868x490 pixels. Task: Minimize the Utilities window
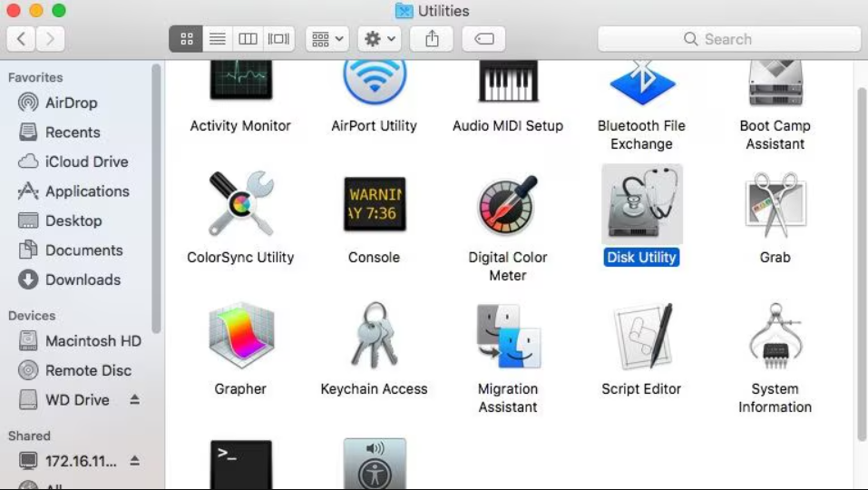click(x=36, y=10)
